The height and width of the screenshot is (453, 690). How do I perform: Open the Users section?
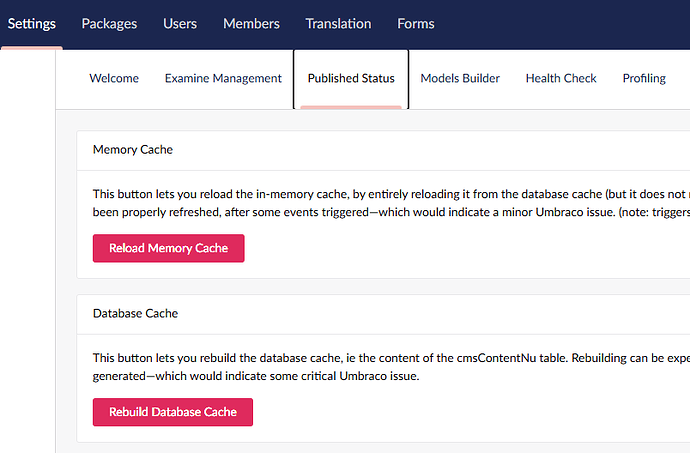[x=180, y=24]
